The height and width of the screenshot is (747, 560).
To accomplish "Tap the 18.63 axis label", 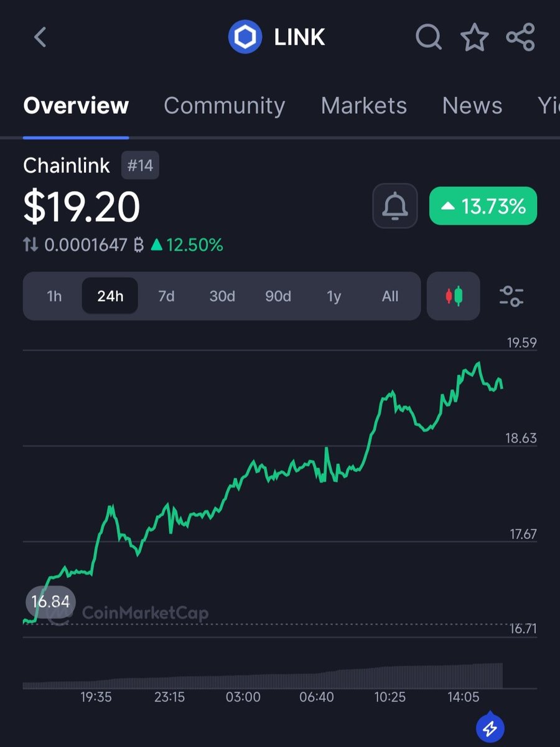I will coord(521,438).
